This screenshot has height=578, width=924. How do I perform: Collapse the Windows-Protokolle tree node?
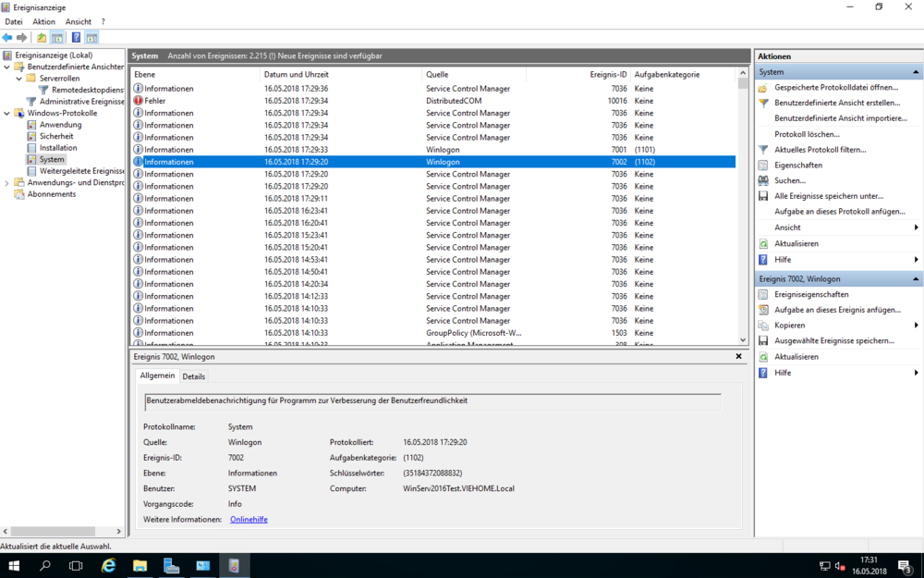tap(7, 113)
